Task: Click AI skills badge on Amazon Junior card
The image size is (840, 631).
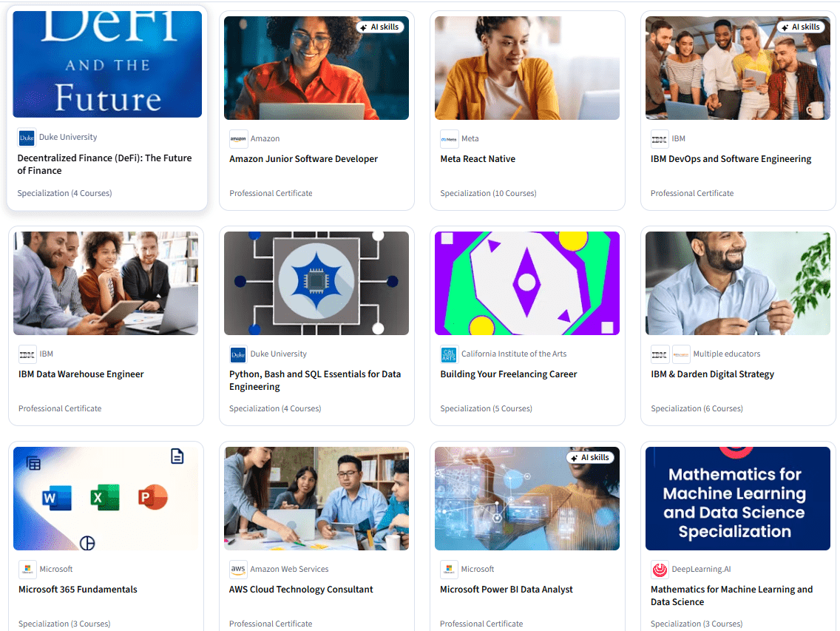Action: tap(380, 27)
